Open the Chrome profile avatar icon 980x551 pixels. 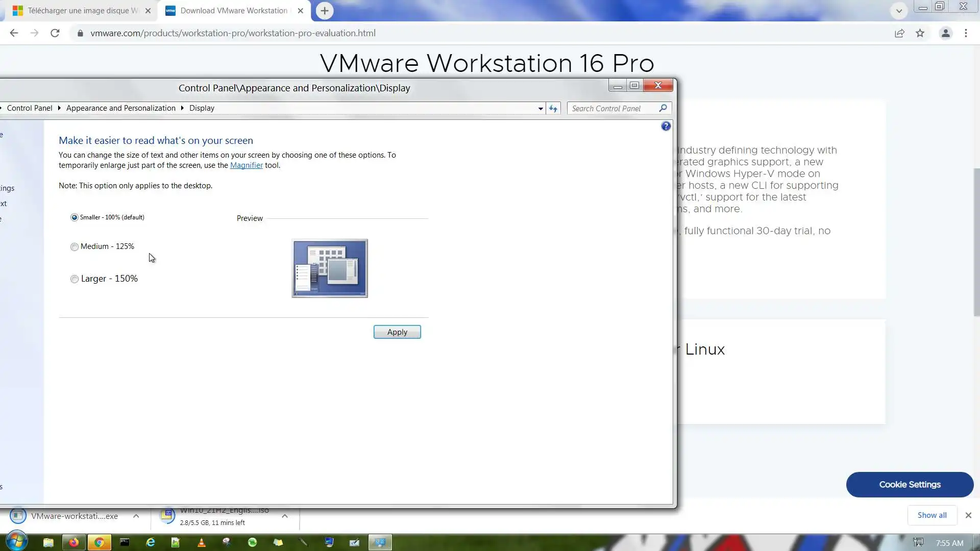point(945,33)
